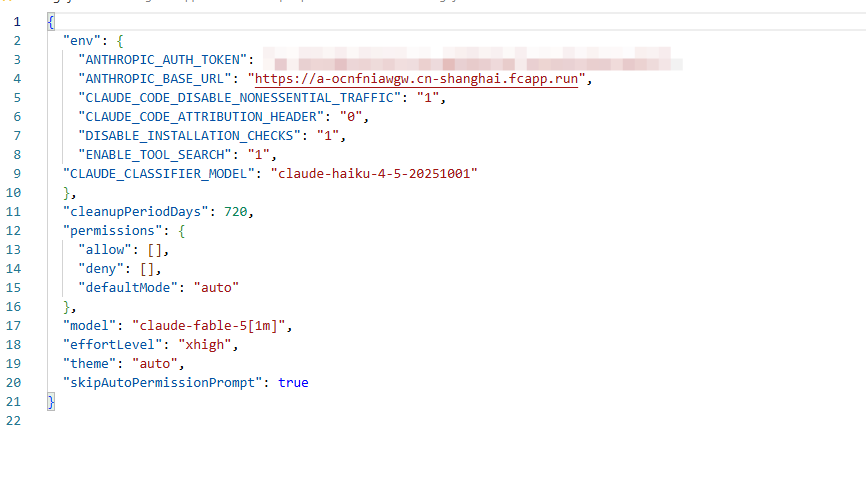Open the ANTHROPIC_BASE_URL link
Screen dimensions: 866x483
[416, 79]
